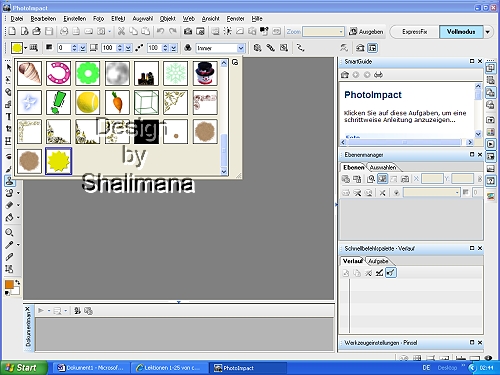Open the Bearbeiten menu
This screenshot has height=375, width=500.
pos(43,19)
